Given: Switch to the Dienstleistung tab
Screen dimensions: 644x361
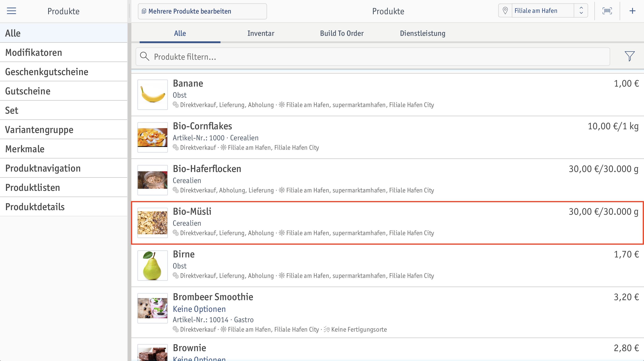Looking at the screenshot, I should (x=423, y=33).
